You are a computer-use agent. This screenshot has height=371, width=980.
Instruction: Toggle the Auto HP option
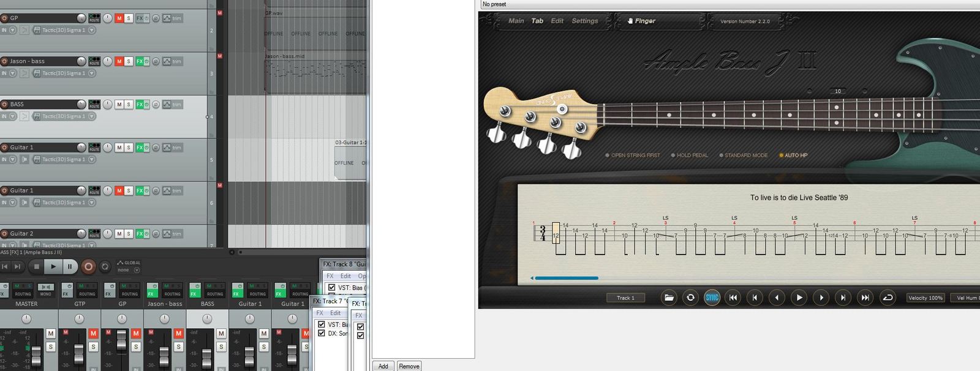pos(793,156)
